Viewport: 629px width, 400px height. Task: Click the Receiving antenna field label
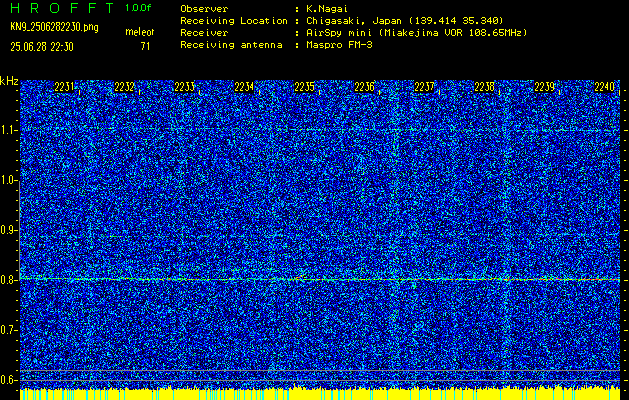pyautogui.click(x=231, y=45)
